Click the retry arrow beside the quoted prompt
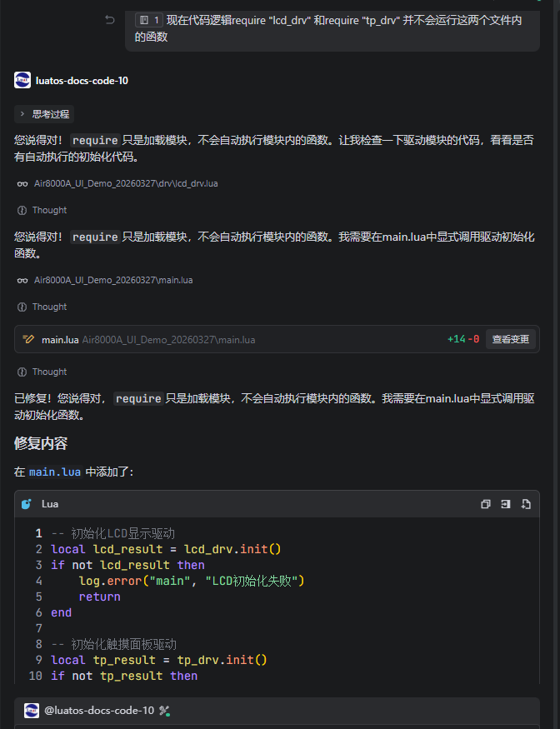The height and width of the screenshot is (729, 560). [x=109, y=20]
